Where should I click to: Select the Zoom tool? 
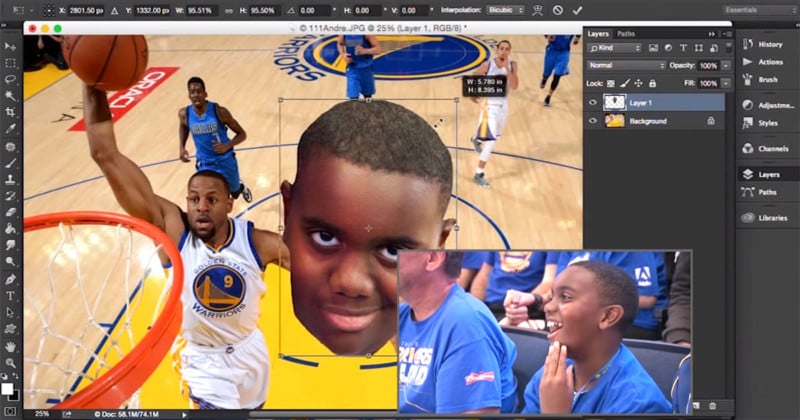(10, 363)
